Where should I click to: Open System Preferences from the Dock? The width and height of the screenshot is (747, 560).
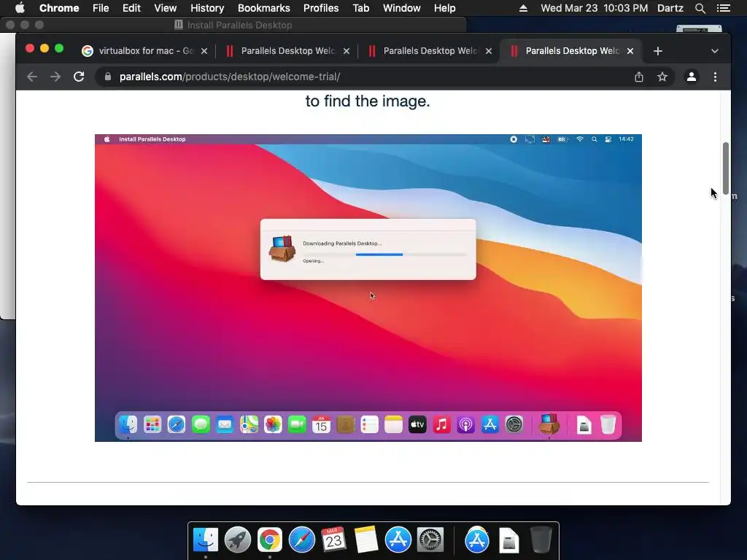click(430, 540)
